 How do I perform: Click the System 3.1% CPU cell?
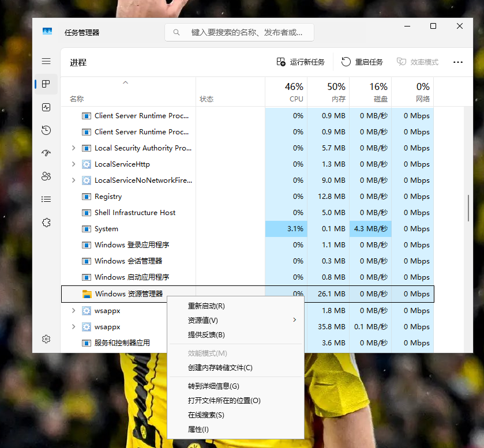pos(286,229)
